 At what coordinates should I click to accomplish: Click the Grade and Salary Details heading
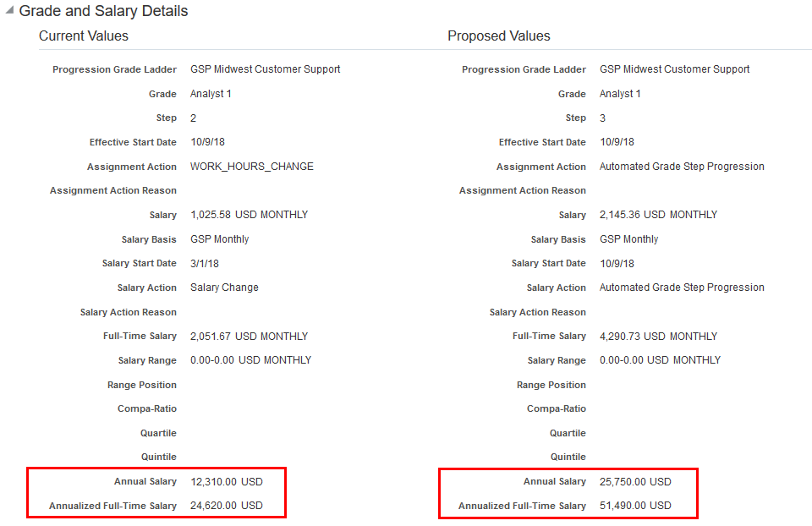103,12
